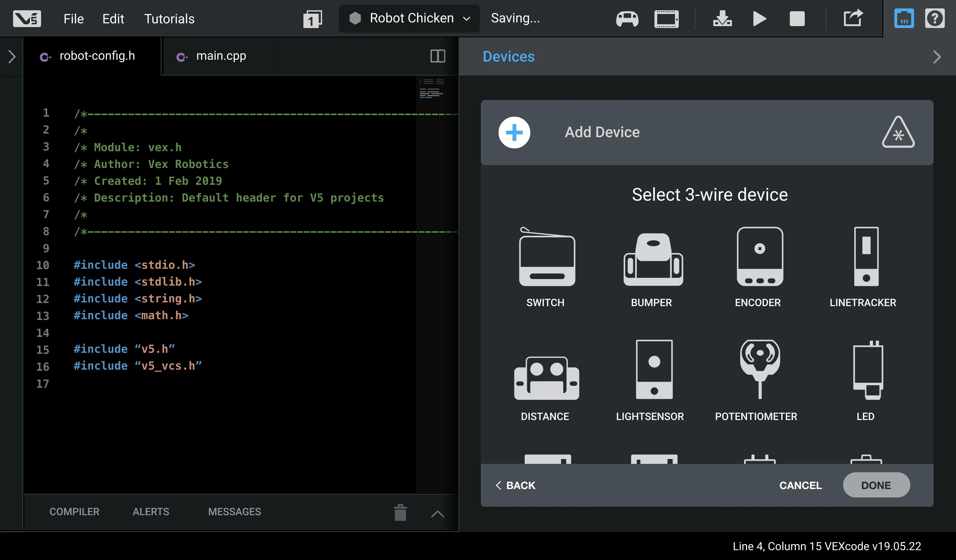The width and height of the screenshot is (956, 560).
Task: Select the Linetracker sensor icon
Action: [x=866, y=257]
